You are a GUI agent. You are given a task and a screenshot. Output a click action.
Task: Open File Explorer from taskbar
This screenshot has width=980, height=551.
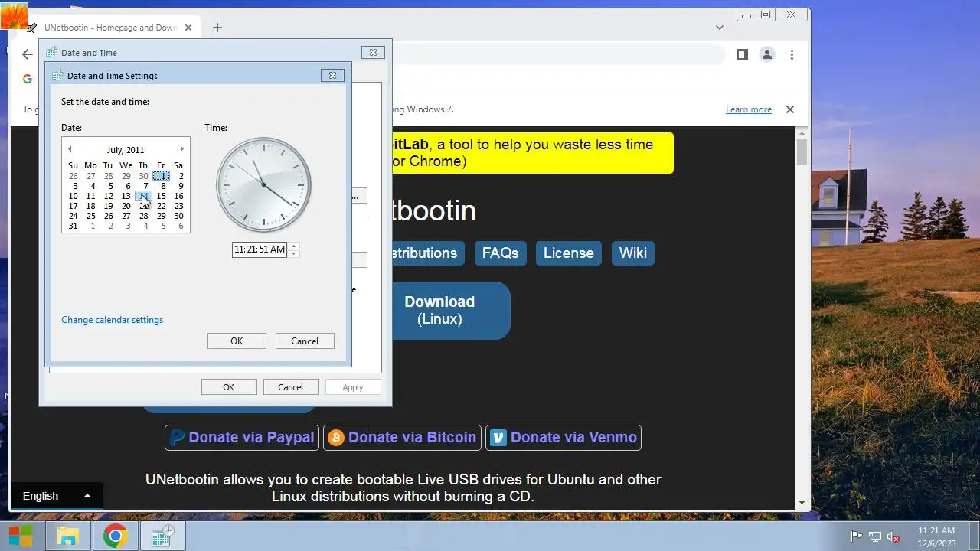coord(68,536)
